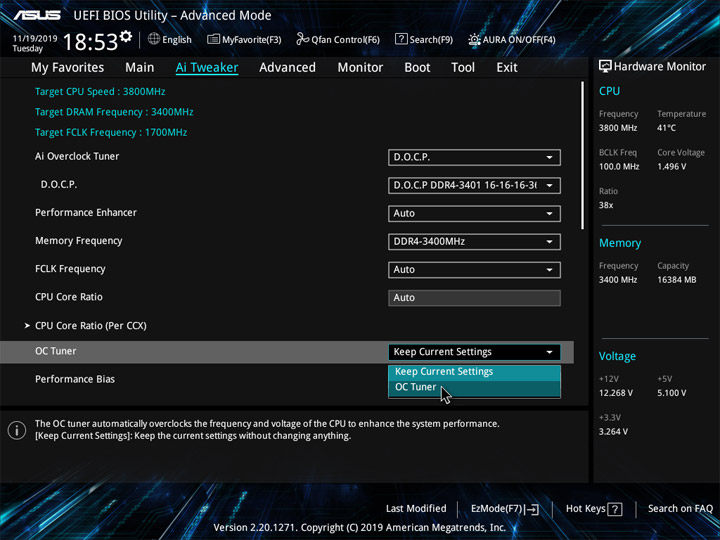Open the Ai Overclock Tuner dropdown

pos(474,157)
